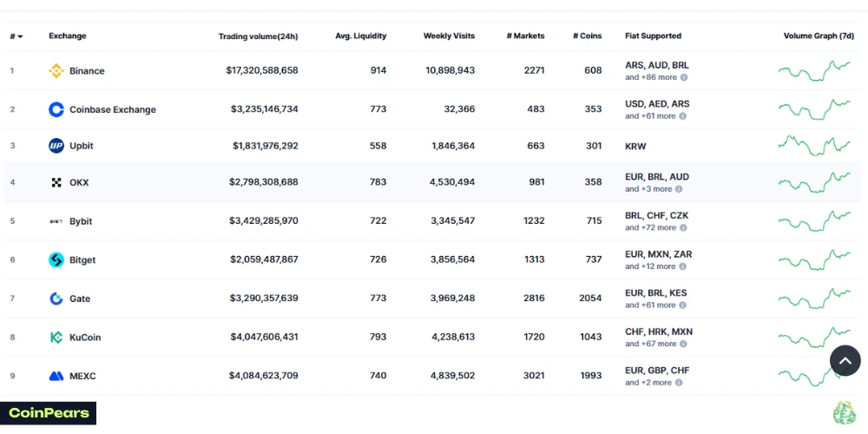Click the MEXC logo icon
The image size is (868, 434).
click(56, 376)
